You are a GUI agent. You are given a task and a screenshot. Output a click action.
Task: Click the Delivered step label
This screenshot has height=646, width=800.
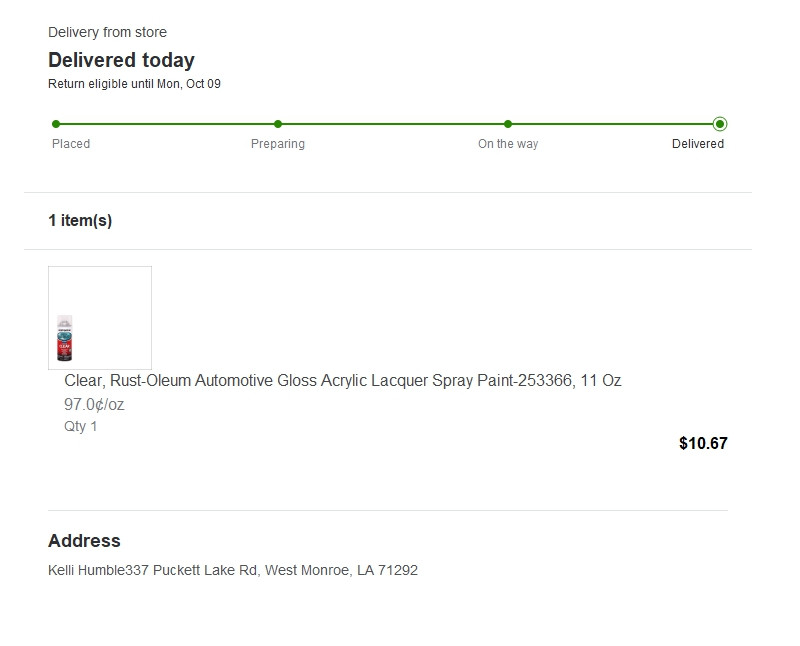[x=698, y=144]
